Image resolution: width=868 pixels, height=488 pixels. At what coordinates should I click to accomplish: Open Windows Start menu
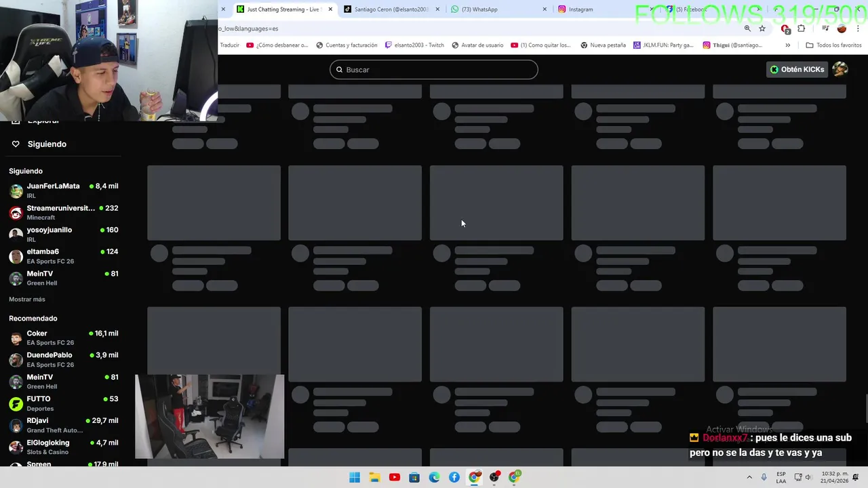click(x=355, y=477)
